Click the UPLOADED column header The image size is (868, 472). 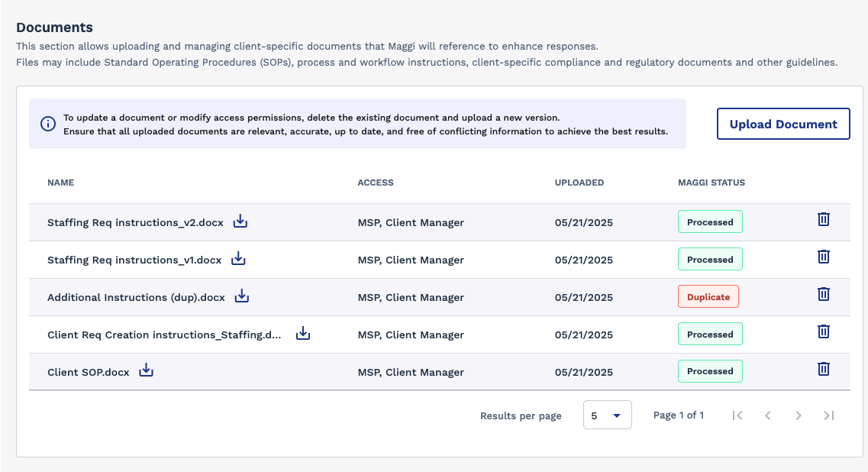click(x=579, y=183)
